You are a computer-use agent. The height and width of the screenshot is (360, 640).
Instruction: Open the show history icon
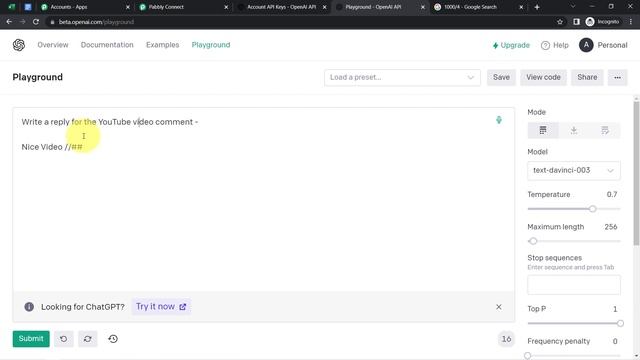[113, 339]
